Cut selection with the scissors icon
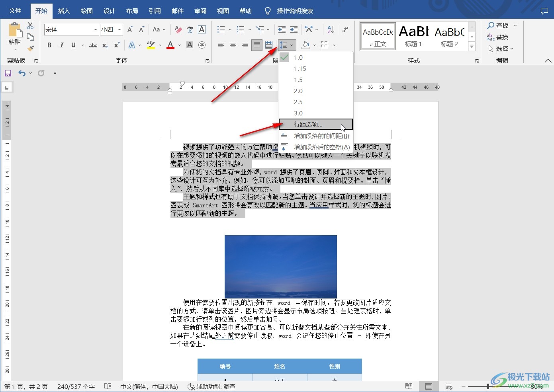Image resolution: width=554 pixels, height=392 pixels. [x=30, y=25]
